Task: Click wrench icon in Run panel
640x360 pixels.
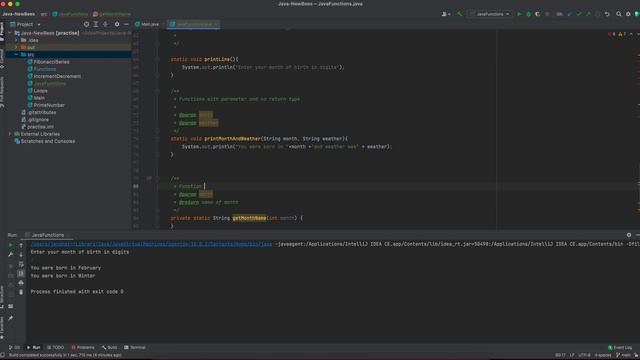Action: [x=11, y=254]
